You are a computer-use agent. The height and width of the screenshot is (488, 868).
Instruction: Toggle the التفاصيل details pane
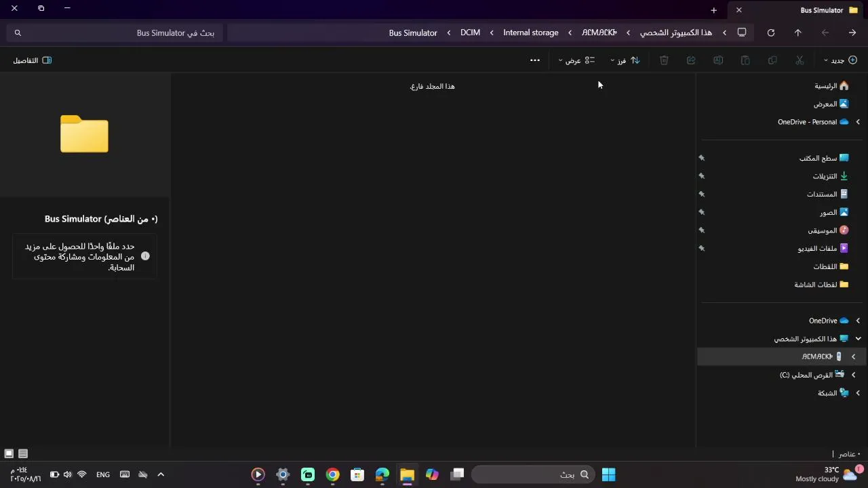33,60
